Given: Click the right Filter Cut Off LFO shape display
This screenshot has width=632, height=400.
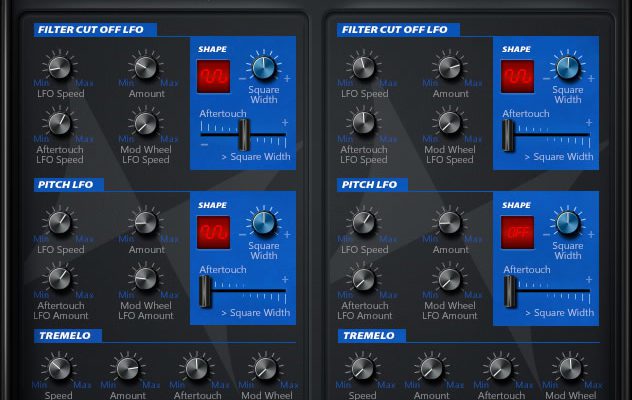Looking at the screenshot, I should pyautogui.click(x=517, y=73).
